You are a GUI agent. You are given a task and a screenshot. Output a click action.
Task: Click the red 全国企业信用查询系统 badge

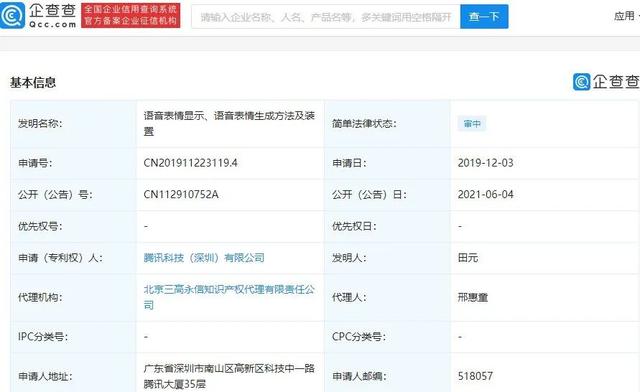click(131, 16)
